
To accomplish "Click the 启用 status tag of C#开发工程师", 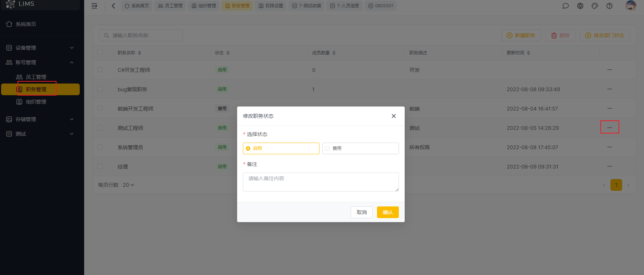I will 222,70.
